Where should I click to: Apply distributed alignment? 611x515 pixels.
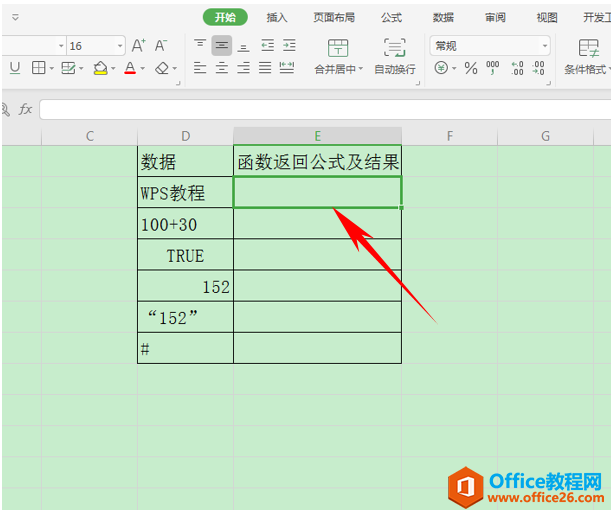pos(287,68)
